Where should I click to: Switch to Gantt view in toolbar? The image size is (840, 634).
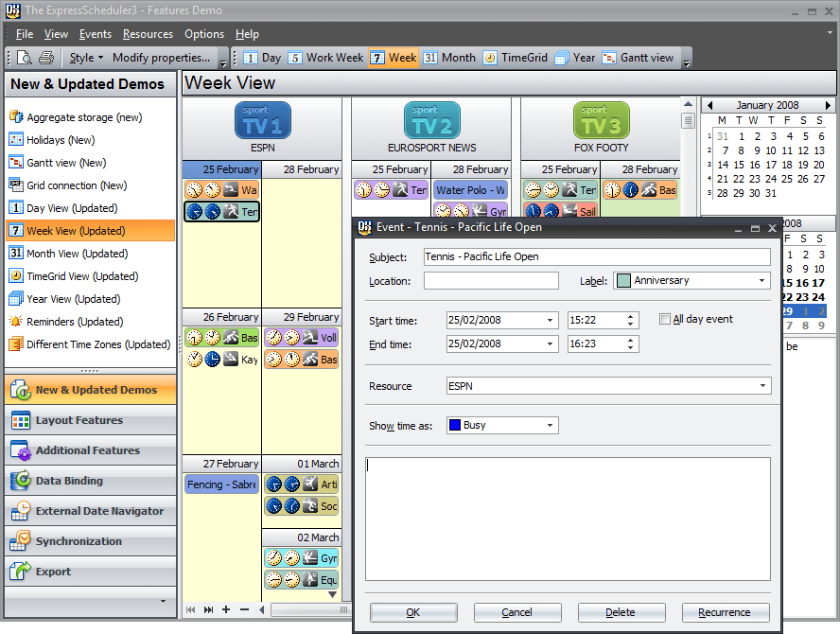638,58
